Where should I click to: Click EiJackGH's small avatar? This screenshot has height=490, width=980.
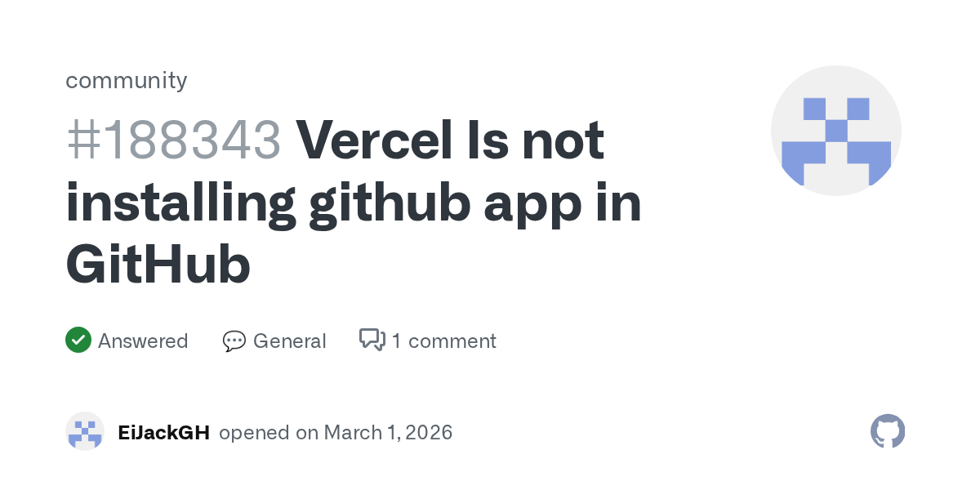click(x=85, y=431)
